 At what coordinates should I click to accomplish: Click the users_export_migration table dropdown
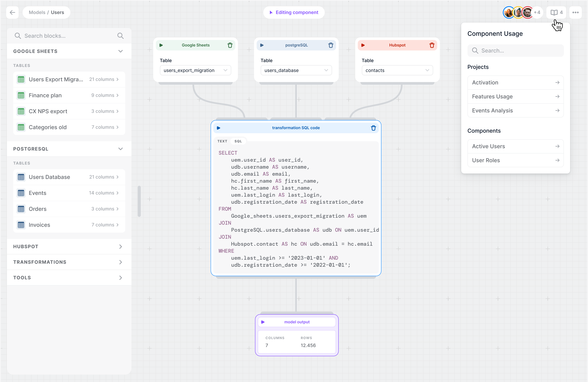point(195,70)
